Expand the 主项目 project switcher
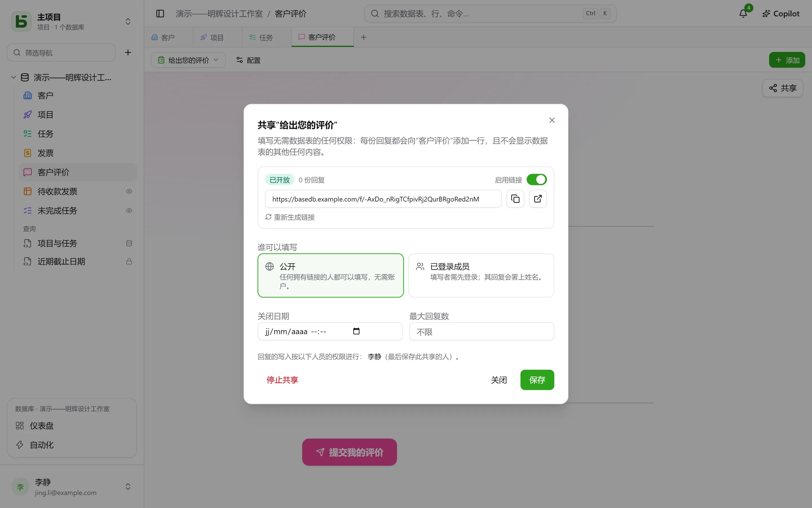 [x=128, y=21]
